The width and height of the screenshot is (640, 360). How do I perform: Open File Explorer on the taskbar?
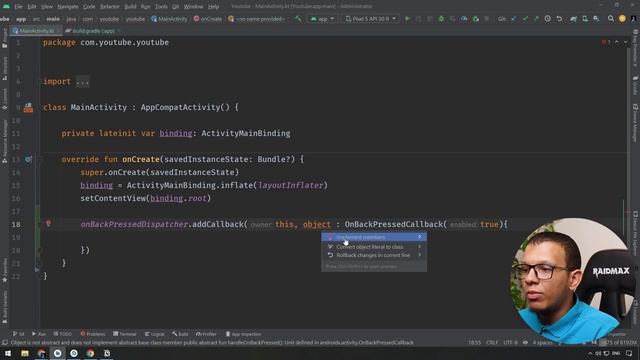click(25, 353)
